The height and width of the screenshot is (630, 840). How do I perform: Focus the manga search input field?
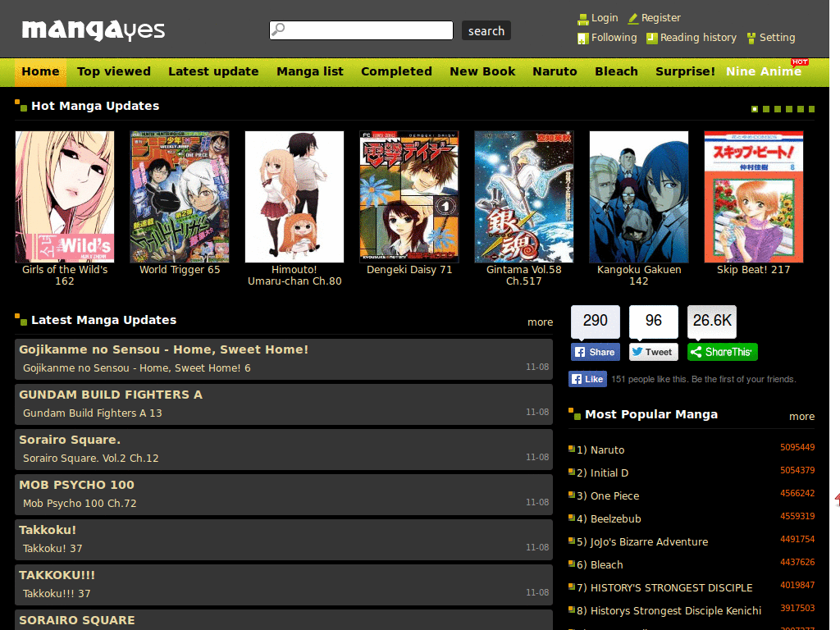(x=361, y=30)
